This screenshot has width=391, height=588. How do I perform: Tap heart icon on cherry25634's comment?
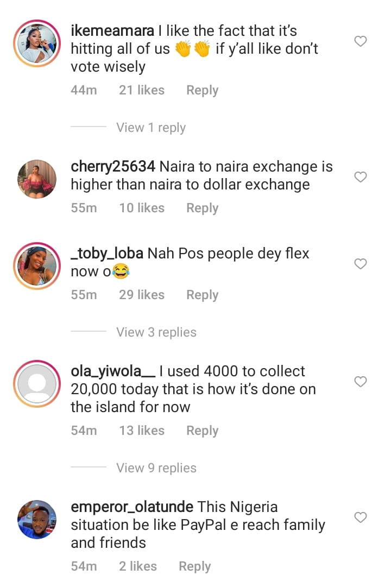click(x=361, y=177)
